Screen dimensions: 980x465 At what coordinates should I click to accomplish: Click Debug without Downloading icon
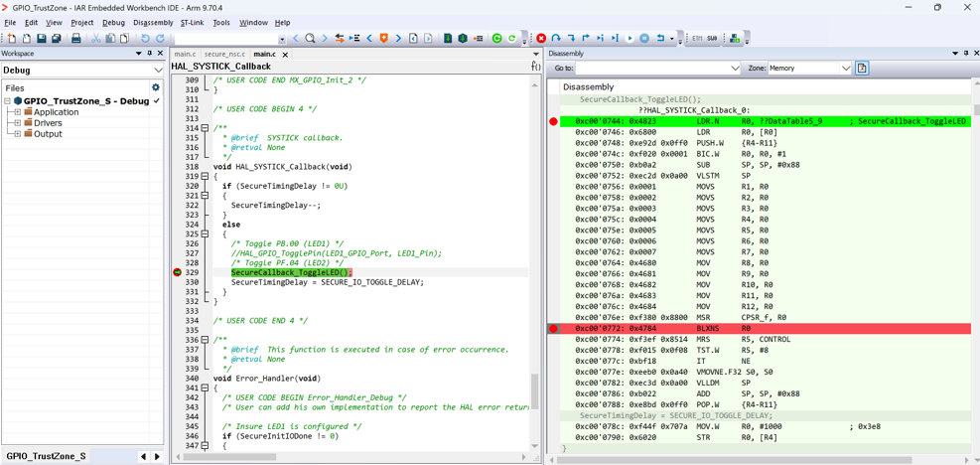coord(512,38)
